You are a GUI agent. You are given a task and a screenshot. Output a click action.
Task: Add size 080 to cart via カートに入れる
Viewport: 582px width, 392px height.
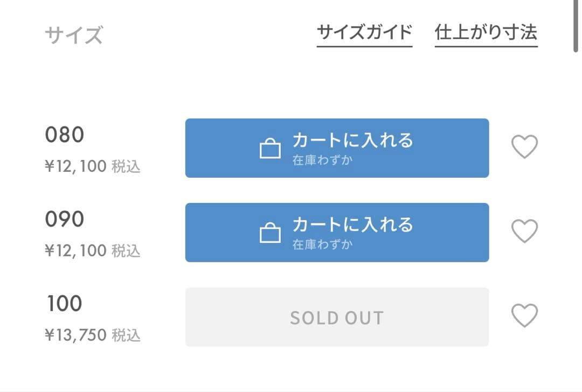pyautogui.click(x=352, y=141)
